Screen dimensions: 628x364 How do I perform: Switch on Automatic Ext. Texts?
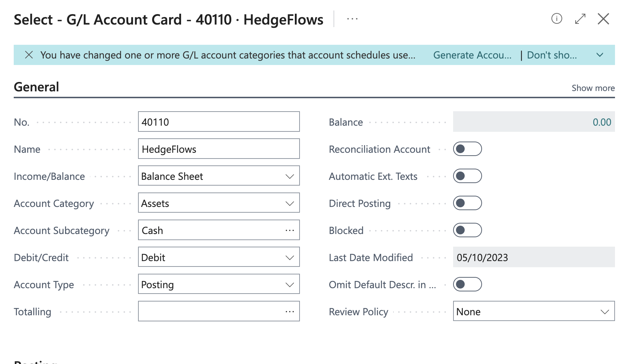pos(467,176)
